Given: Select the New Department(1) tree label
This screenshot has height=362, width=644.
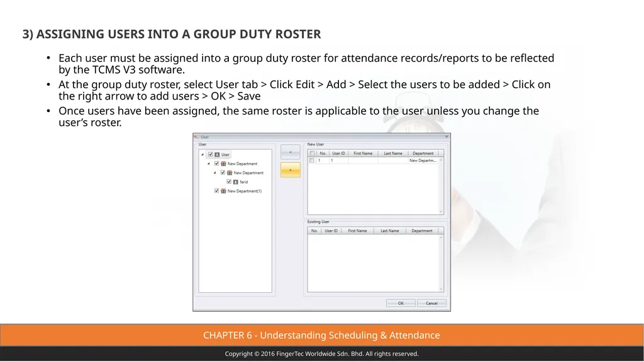Looking at the screenshot, I should click(245, 191).
